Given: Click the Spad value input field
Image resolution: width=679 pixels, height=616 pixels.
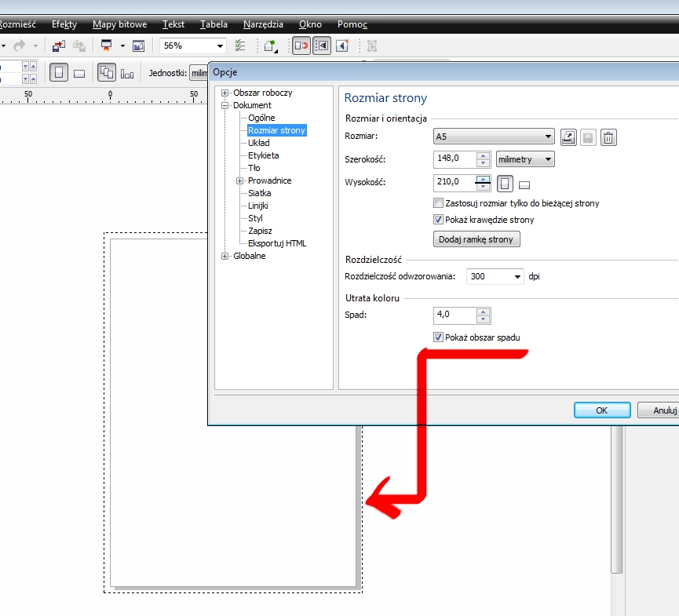Looking at the screenshot, I should click(x=455, y=315).
